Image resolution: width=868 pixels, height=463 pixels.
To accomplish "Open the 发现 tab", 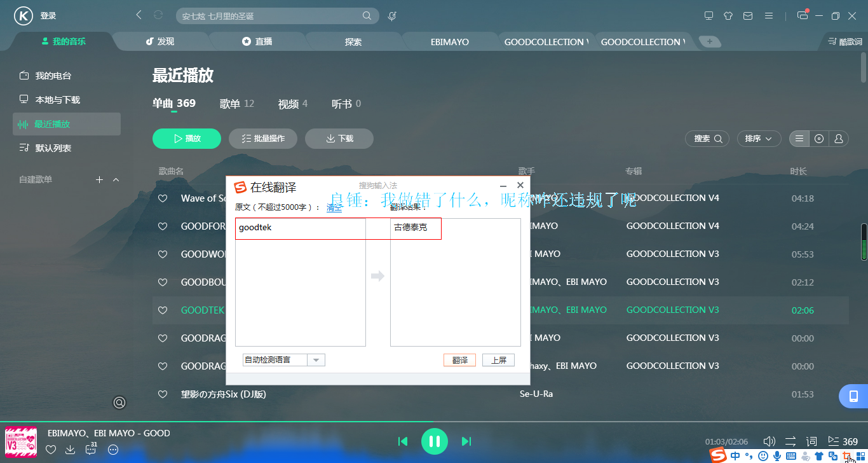I will [x=159, y=41].
